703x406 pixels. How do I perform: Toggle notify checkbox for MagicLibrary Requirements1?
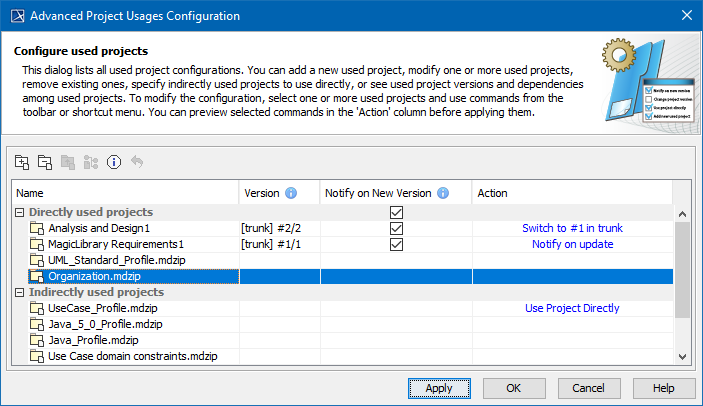(x=397, y=244)
